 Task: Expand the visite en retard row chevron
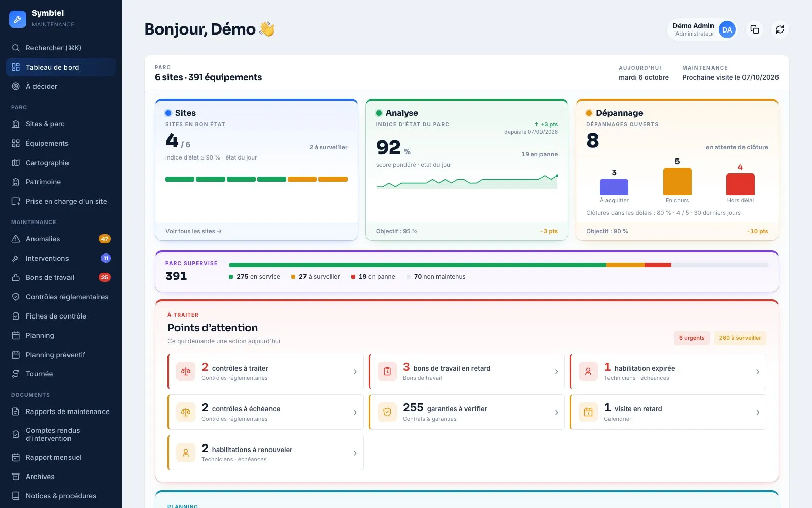pyautogui.click(x=757, y=412)
